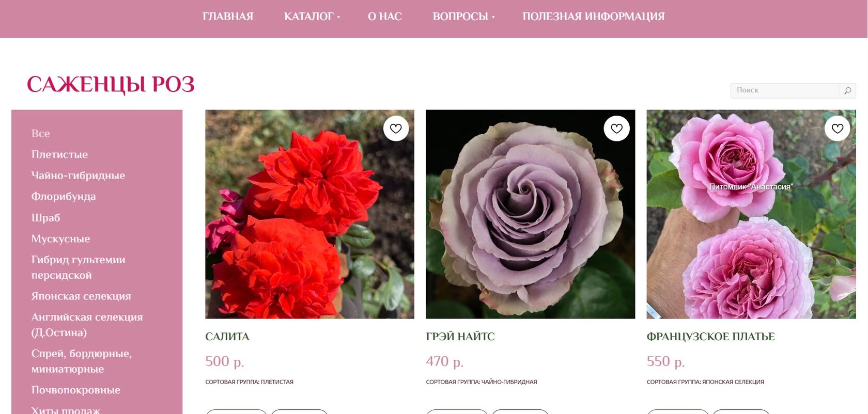The width and height of the screenshot is (868, 414).
Task: Show all roses via Все link
Action: point(40,134)
